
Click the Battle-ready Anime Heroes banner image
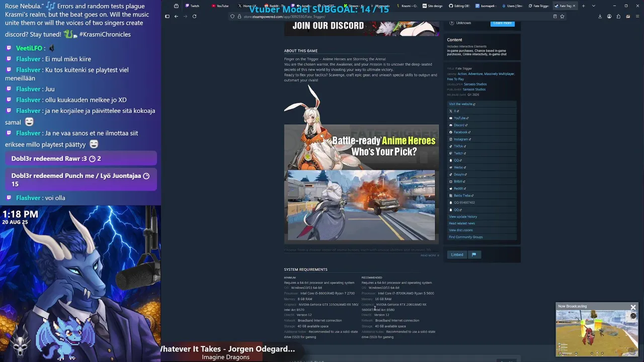(x=361, y=146)
